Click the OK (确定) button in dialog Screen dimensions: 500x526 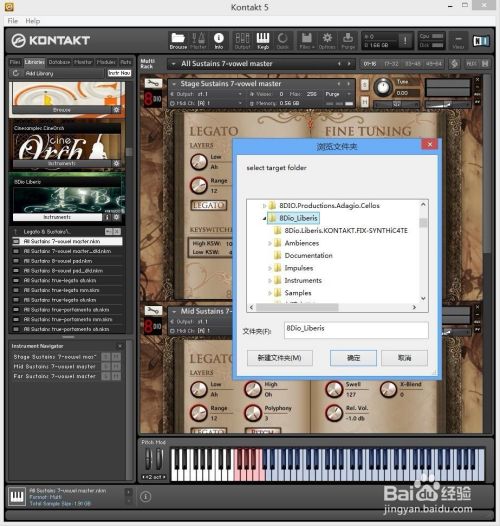(353, 358)
